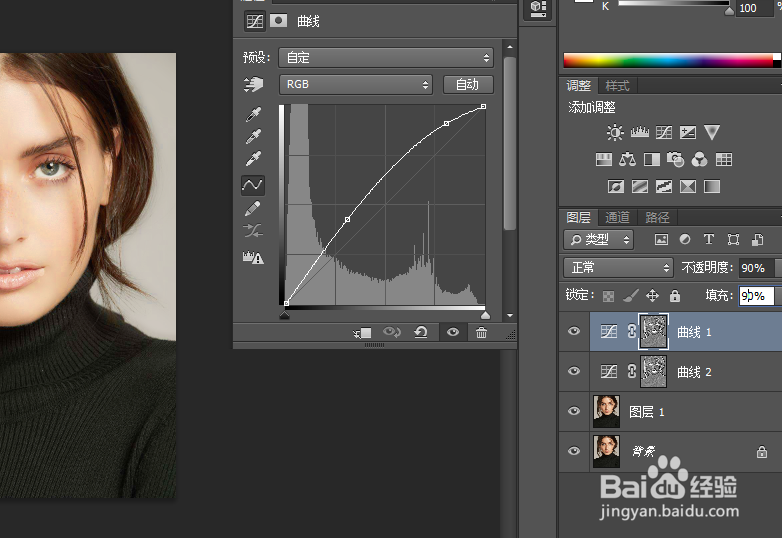Add a Black & White adjustment
Image resolution: width=782 pixels, height=538 pixels.
pyautogui.click(x=652, y=160)
